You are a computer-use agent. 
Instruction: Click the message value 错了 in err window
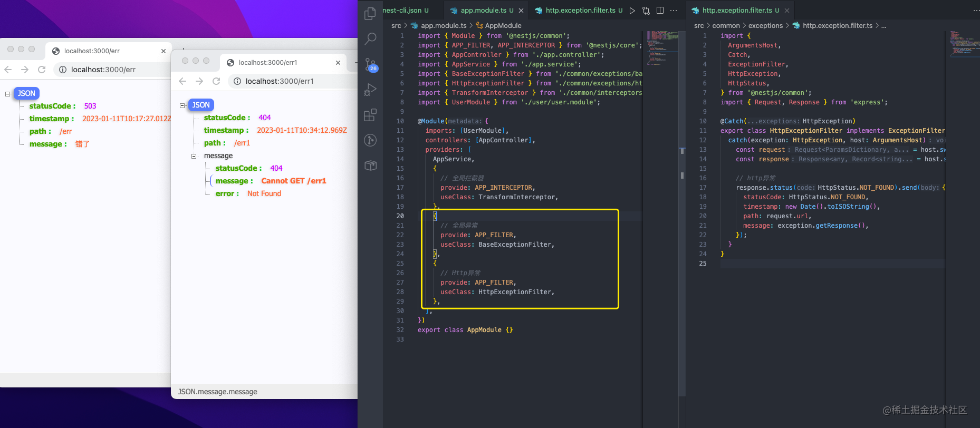(x=82, y=144)
